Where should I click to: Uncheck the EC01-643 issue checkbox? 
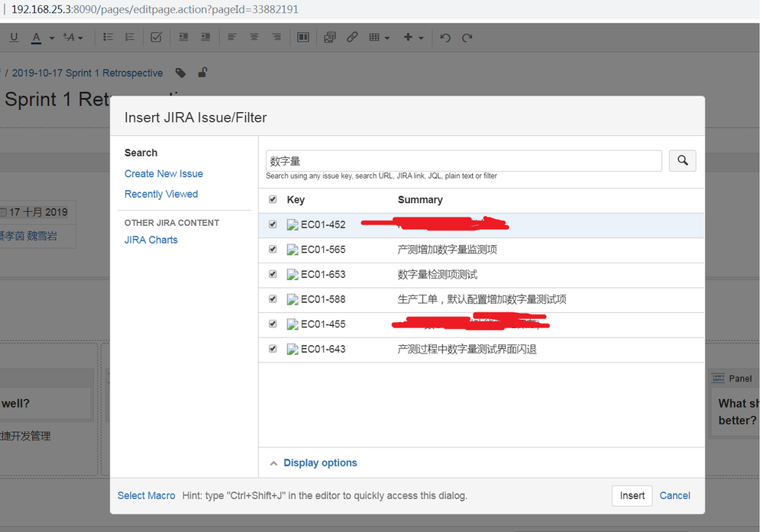point(273,349)
